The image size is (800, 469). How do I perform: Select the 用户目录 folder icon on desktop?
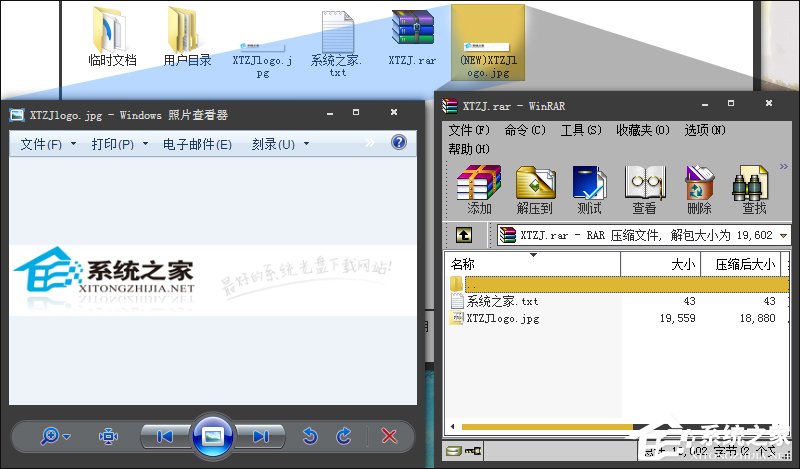pyautogui.click(x=187, y=38)
